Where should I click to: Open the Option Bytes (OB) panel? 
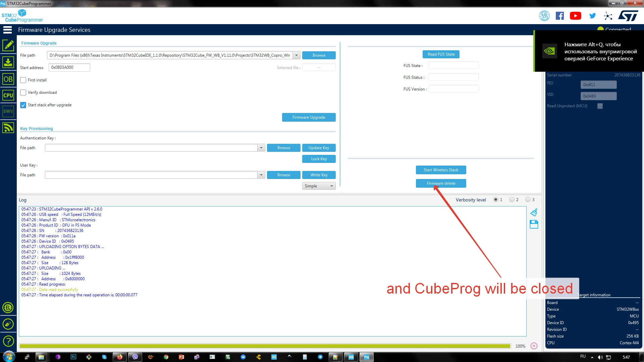coord(8,79)
